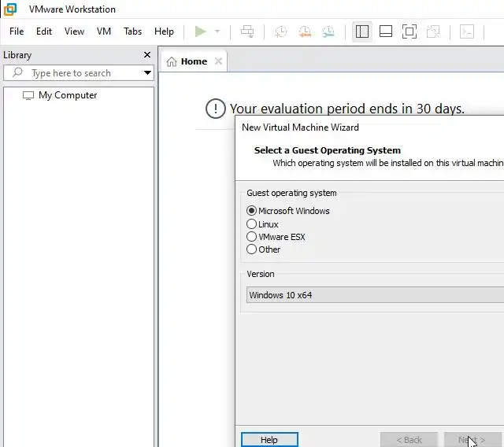
Task: Enter full screen mode icon
Action: 409,31
